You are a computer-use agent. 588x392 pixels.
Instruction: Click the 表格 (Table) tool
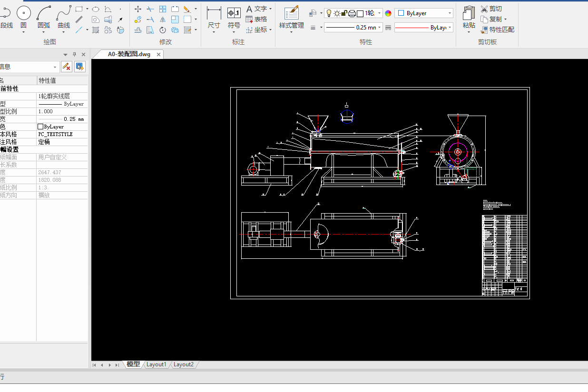tap(256, 19)
